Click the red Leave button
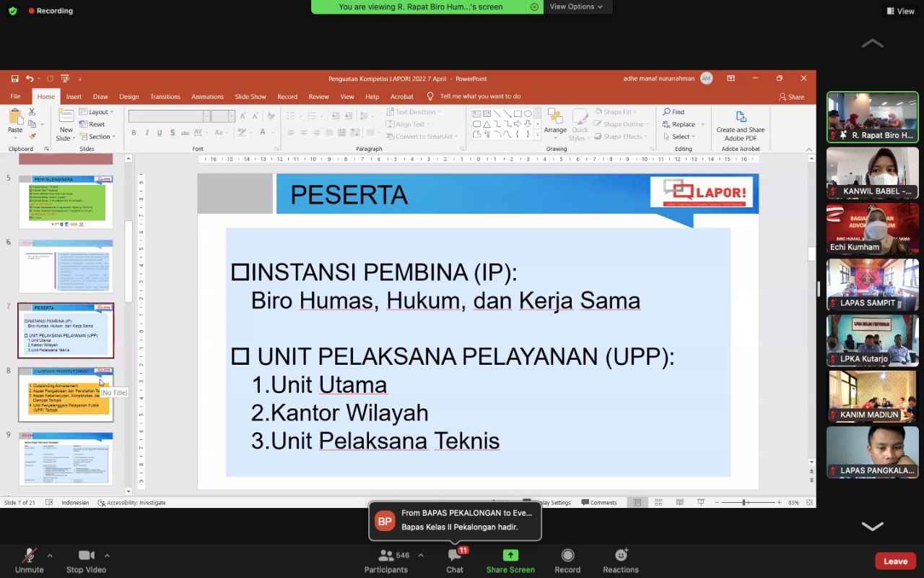Screen dimensions: 924x578 click(x=895, y=561)
